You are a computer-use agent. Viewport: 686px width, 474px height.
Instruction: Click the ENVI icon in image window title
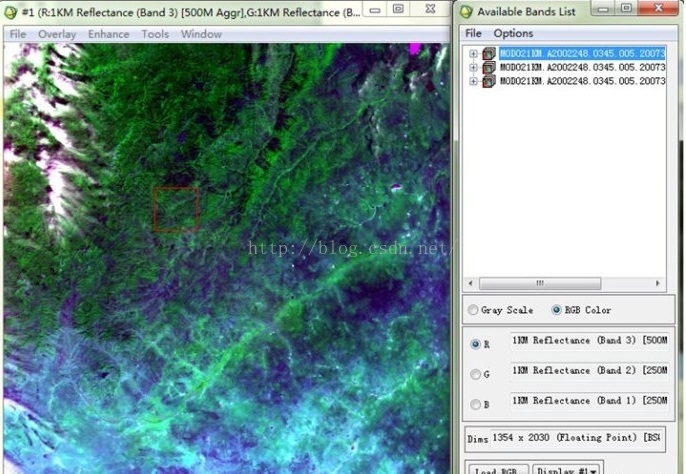pos(10,12)
